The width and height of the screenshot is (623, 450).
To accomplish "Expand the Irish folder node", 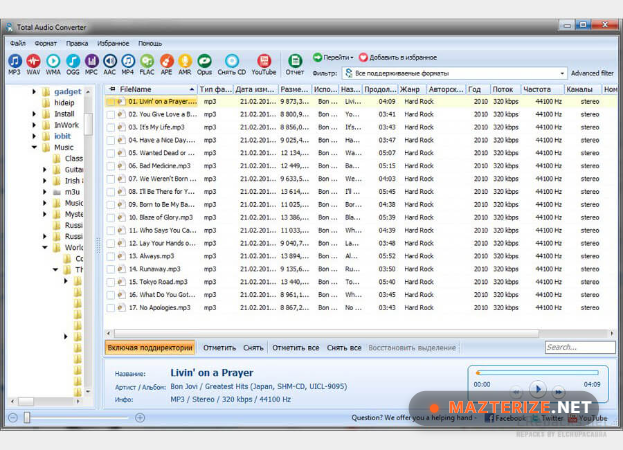I will (x=44, y=181).
